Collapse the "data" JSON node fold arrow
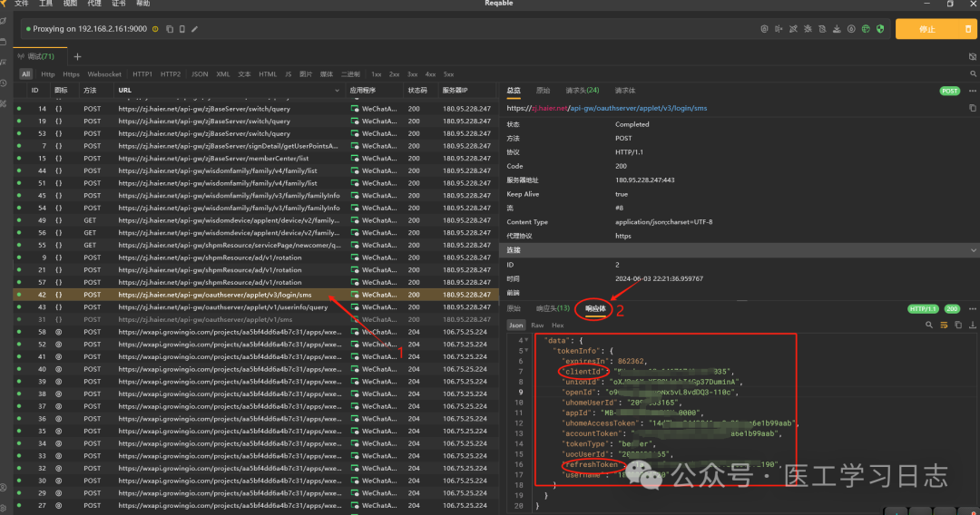Viewport: 980px width, 515px height. point(527,340)
